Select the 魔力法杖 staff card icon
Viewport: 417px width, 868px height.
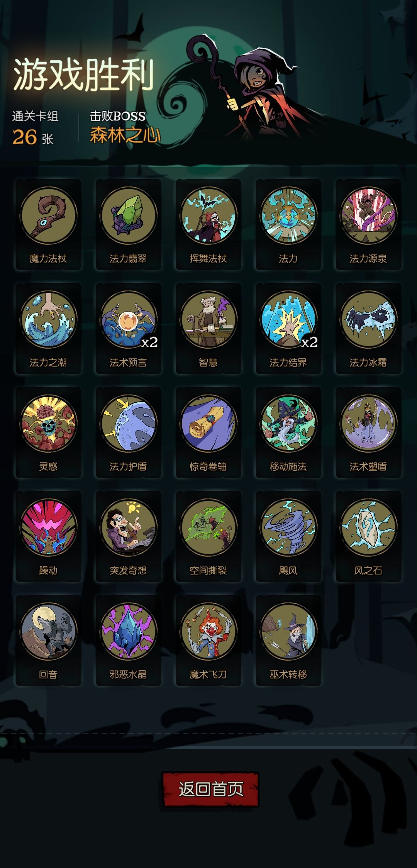coord(48,224)
